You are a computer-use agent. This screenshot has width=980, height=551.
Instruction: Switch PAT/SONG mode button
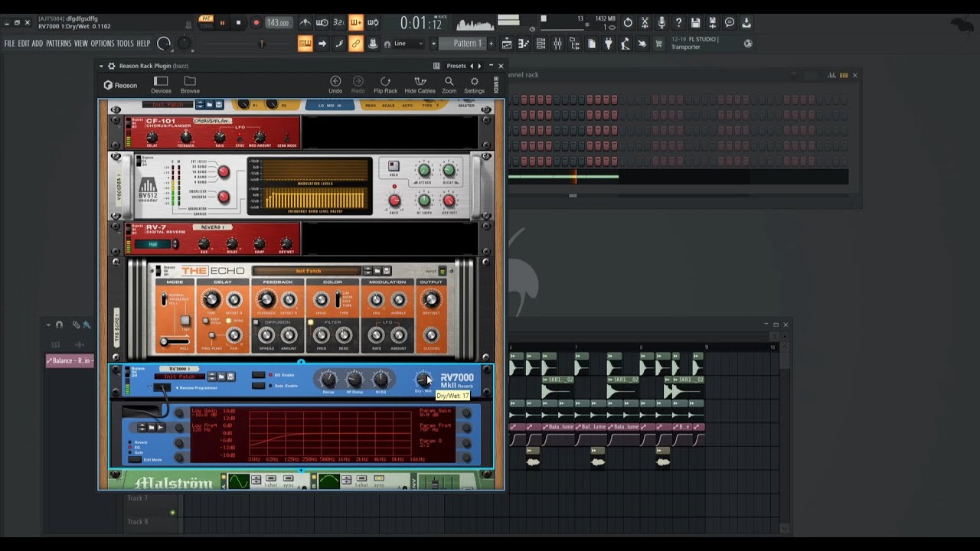(206, 21)
